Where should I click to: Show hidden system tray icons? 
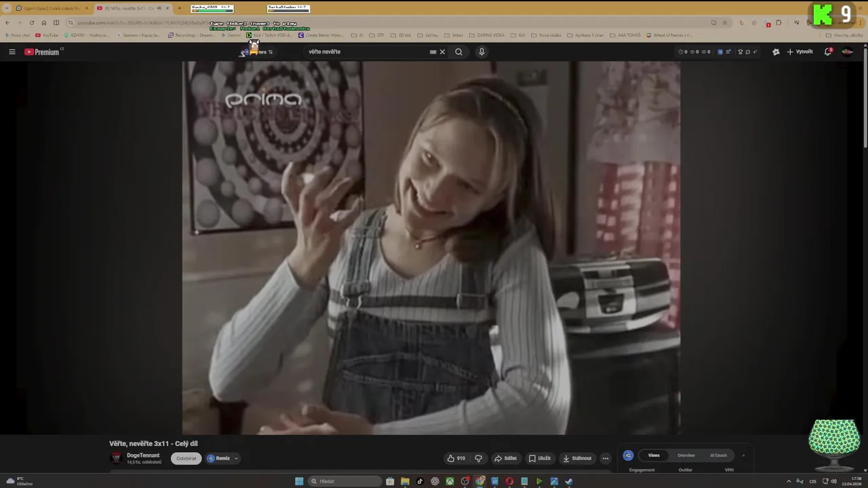pos(789,481)
